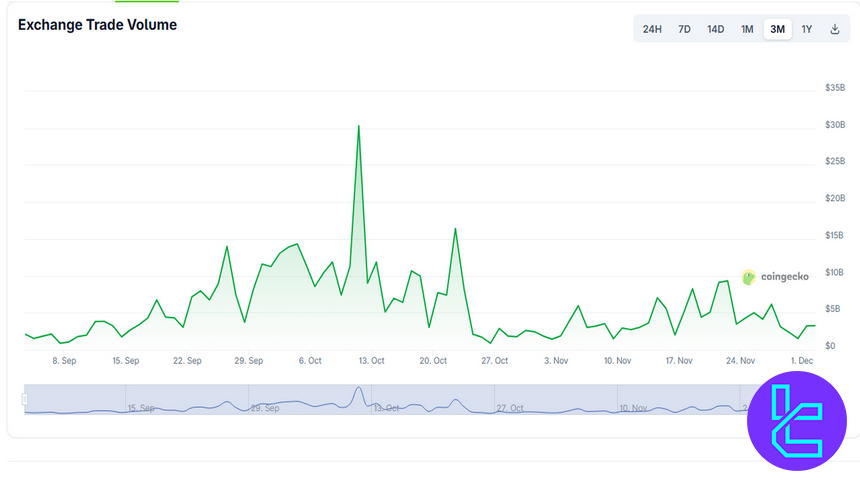The width and height of the screenshot is (860, 484).
Task: Switch chart to 7D range
Action: 684,29
